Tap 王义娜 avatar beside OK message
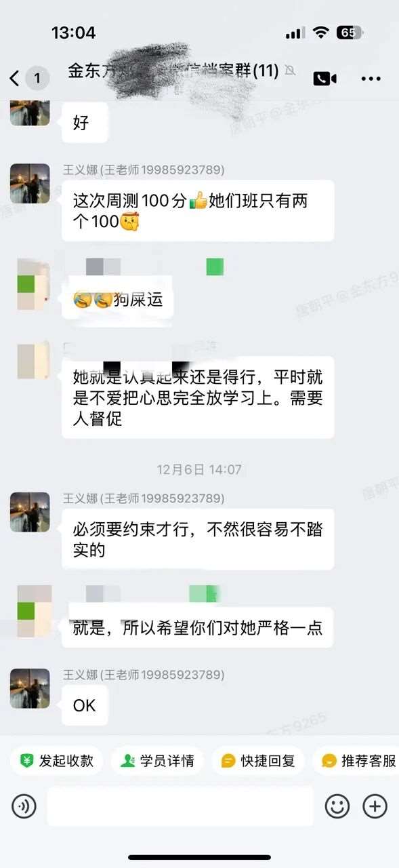Viewport: 399px width, 868px height. 30,688
